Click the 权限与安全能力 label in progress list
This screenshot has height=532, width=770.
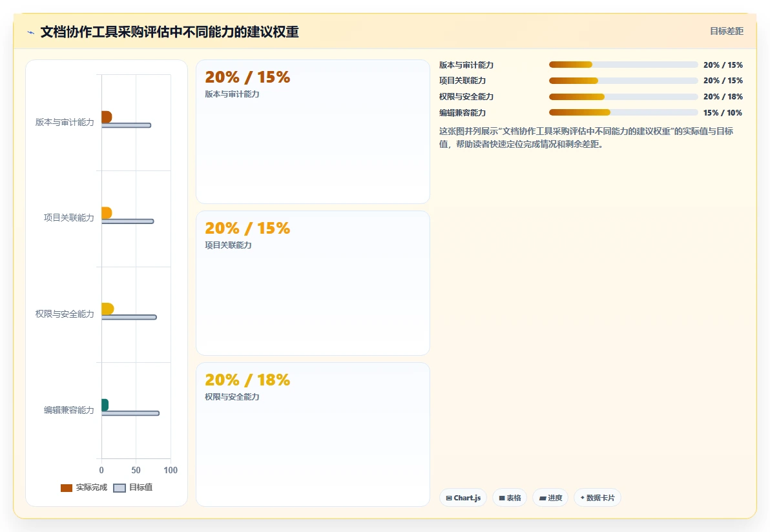pos(466,97)
